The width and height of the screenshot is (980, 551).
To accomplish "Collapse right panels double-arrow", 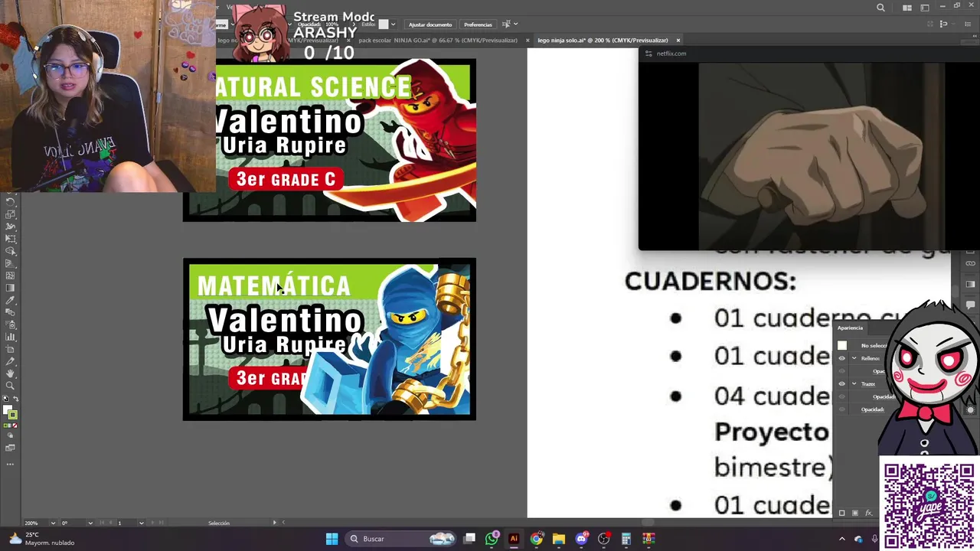I will (x=975, y=36).
